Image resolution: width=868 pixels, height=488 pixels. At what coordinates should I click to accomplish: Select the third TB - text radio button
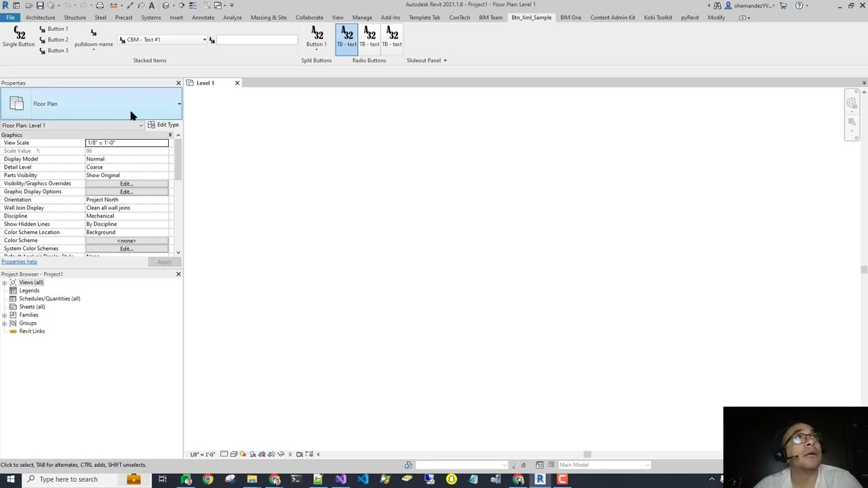pyautogui.click(x=392, y=37)
